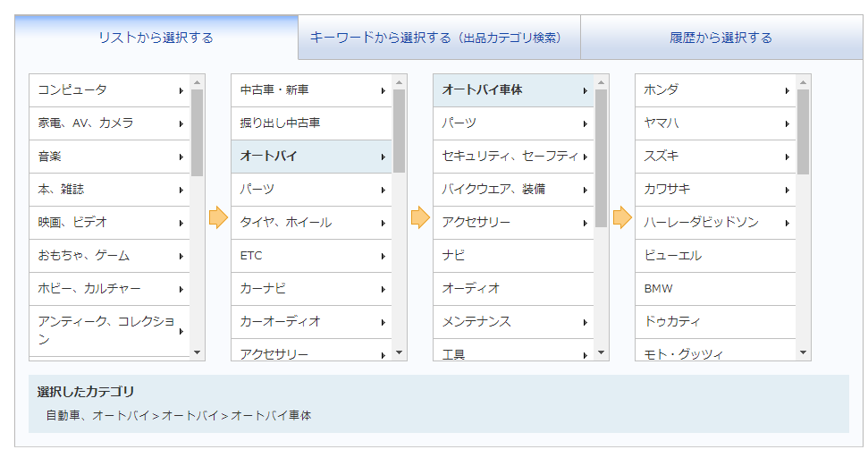Choose ドゥカティ from the manufacturer list
Screen dimensions: 868x458
[716, 322]
